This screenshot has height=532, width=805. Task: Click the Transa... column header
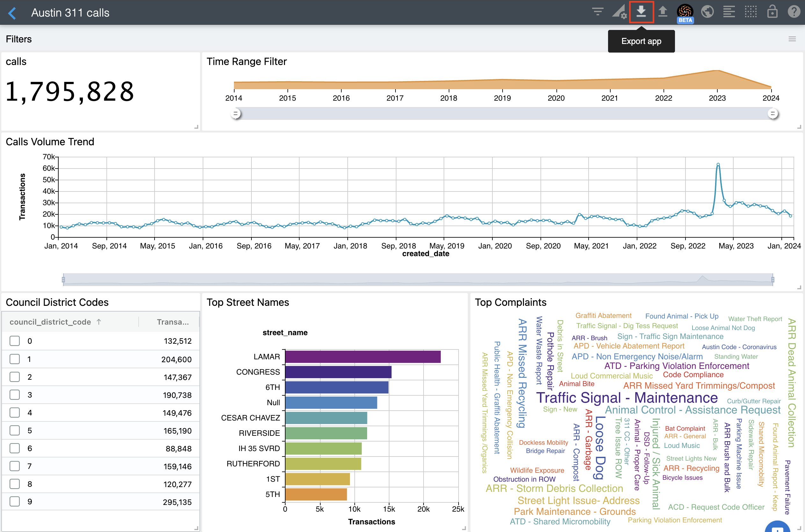point(172,322)
